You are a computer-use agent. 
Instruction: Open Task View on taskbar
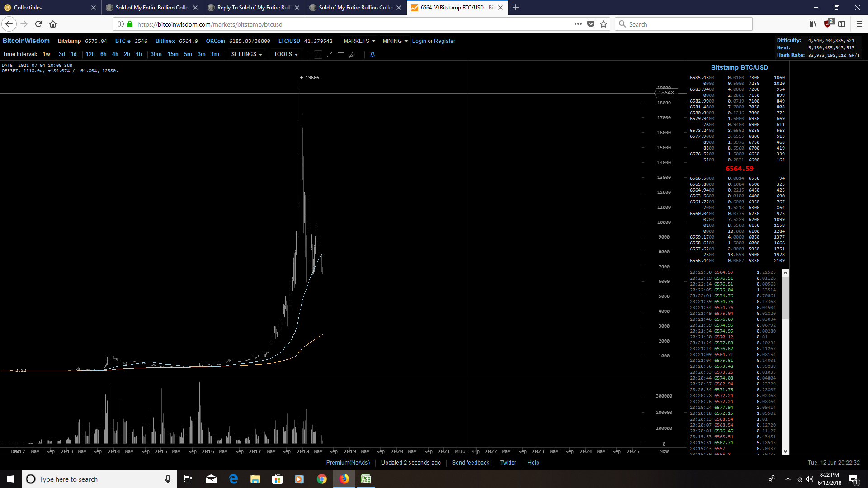[x=188, y=479]
